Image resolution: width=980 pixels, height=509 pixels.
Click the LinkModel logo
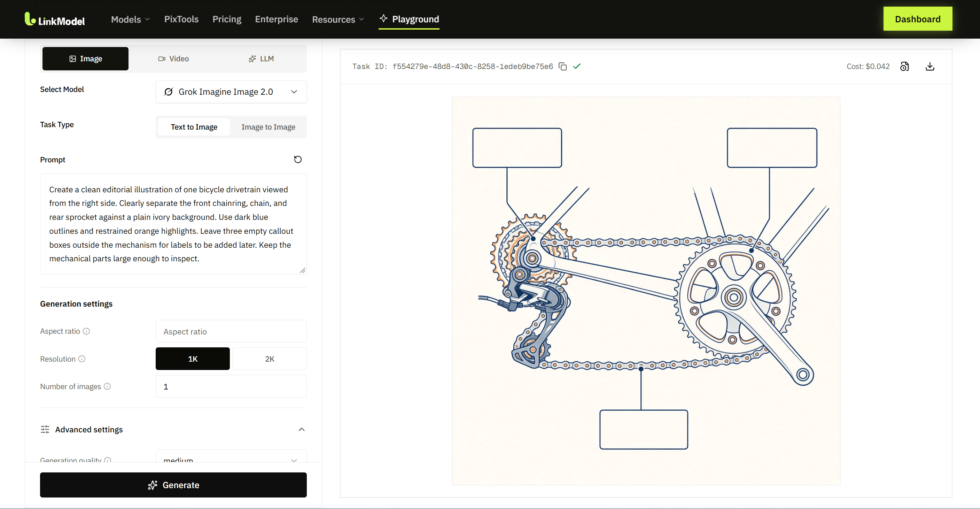55,19
